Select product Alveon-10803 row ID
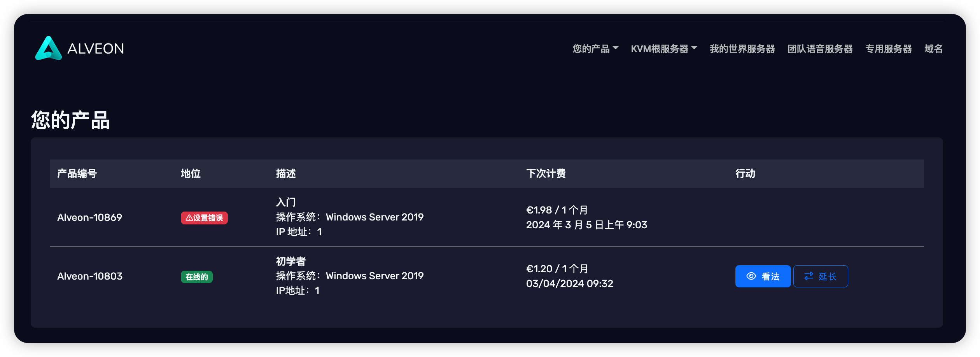The image size is (980, 357). coord(90,276)
